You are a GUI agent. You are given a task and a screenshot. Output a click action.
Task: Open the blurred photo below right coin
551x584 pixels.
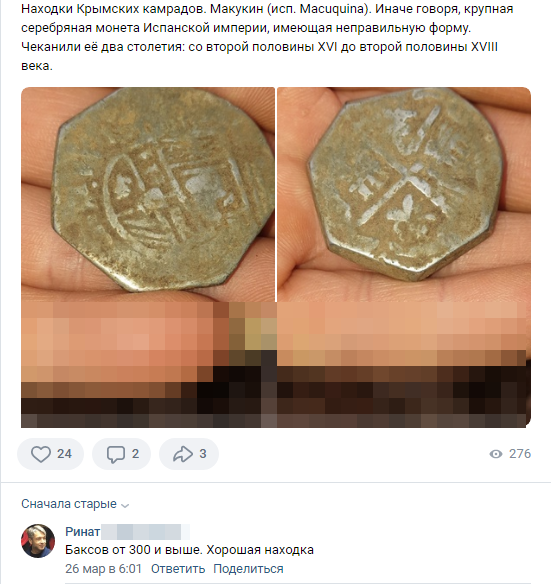pyautogui.click(x=404, y=365)
